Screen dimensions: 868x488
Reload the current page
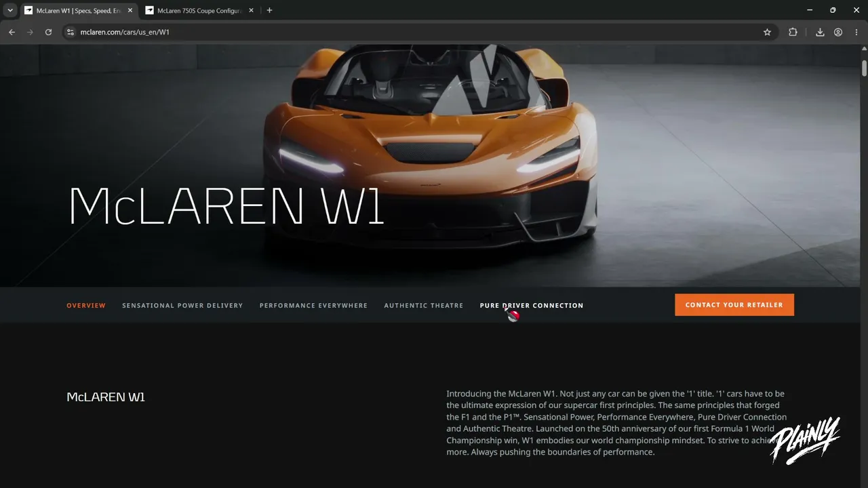pyautogui.click(x=48, y=32)
